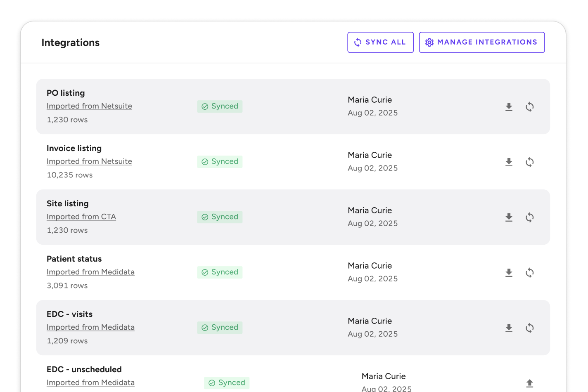Resync the EDC - visits integration
This screenshot has width=588, height=392.
point(529,328)
